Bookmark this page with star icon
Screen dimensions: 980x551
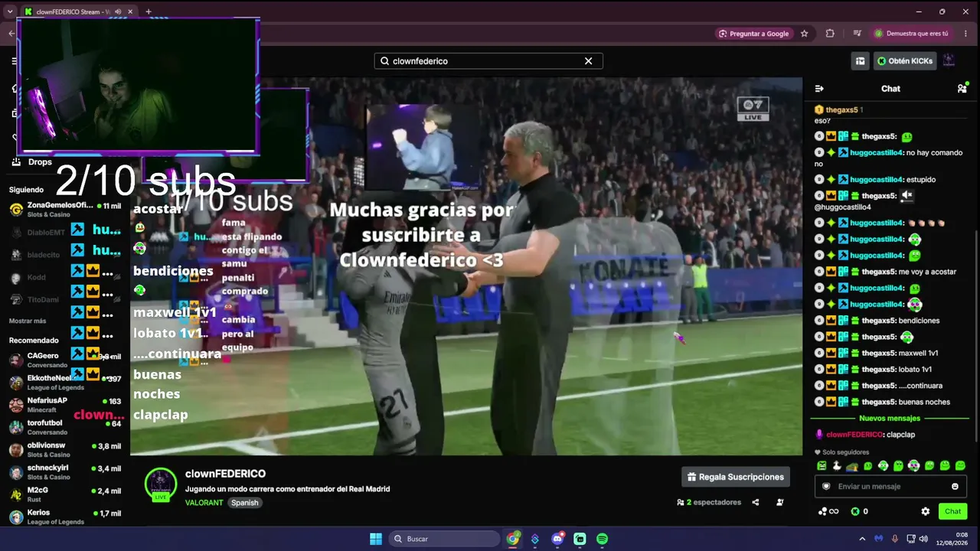[x=804, y=34]
